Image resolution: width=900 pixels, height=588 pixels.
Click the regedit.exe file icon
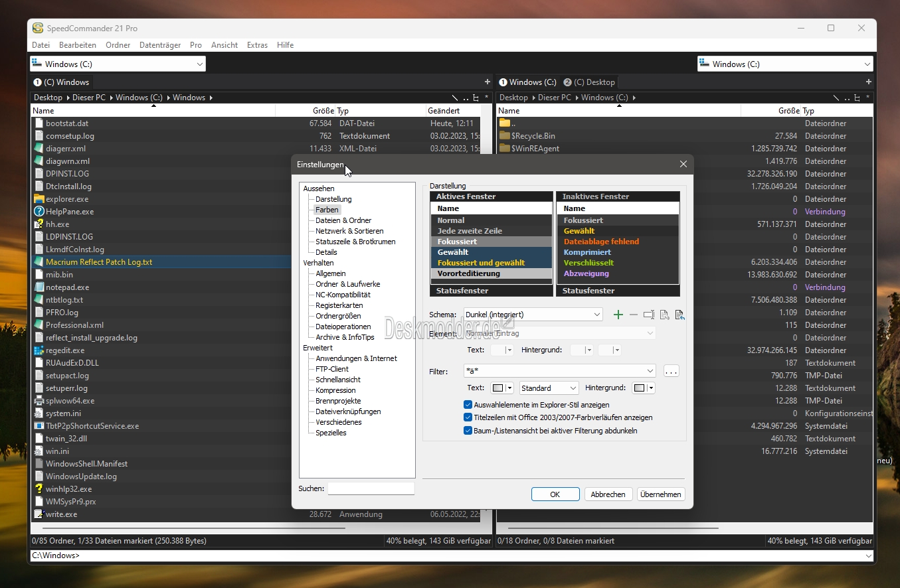tap(39, 350)
